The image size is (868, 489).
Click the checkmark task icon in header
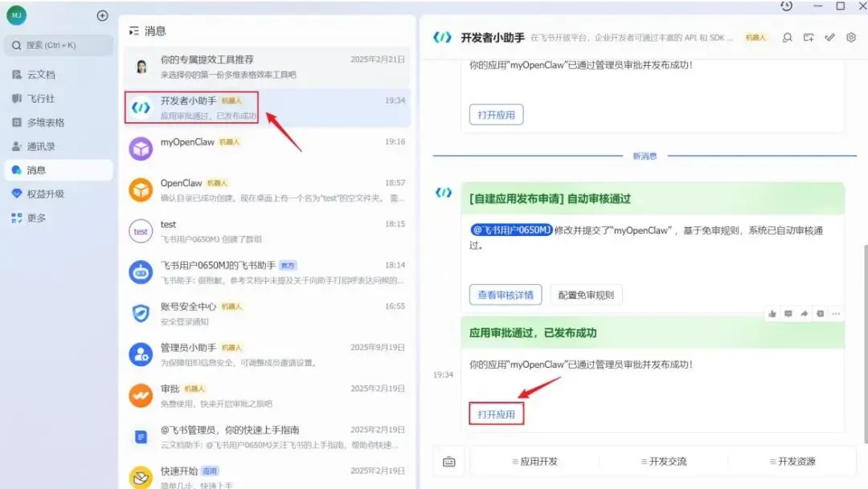(829, 38)
